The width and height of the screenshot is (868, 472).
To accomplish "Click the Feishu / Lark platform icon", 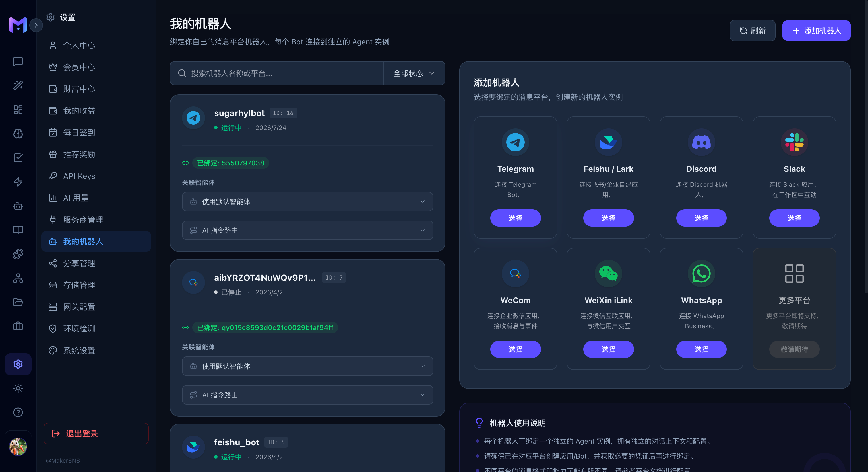I will (x=608, y=142).
